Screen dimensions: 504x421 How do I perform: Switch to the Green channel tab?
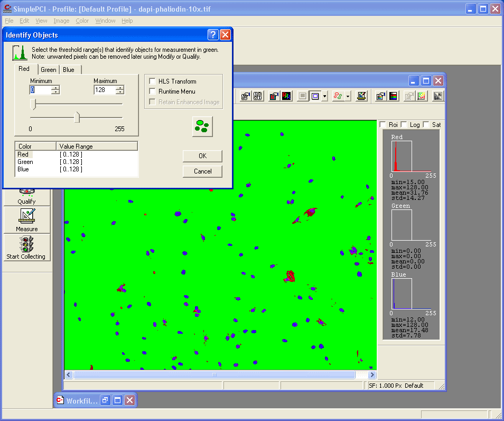pyautogui.click(x=49, y=70)
